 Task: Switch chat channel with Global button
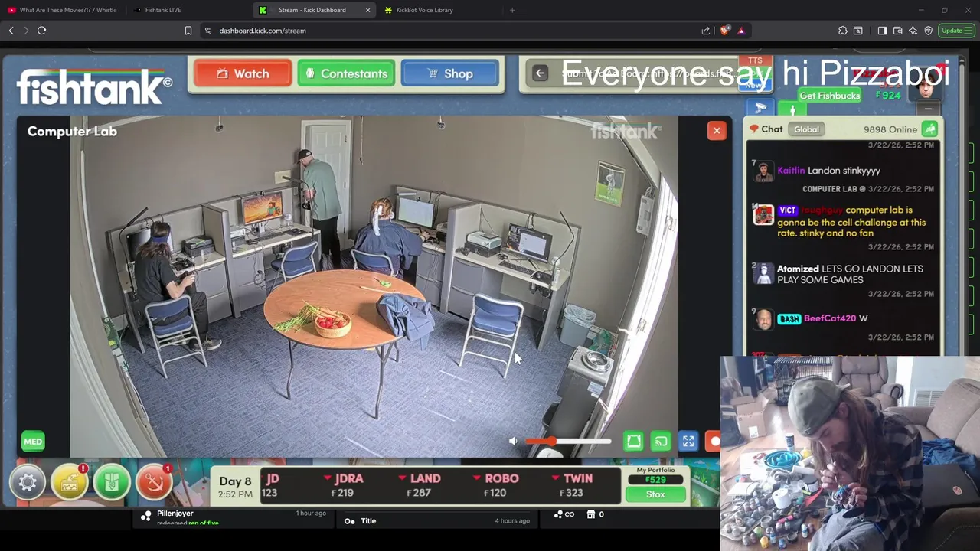[x=806, y=129]
